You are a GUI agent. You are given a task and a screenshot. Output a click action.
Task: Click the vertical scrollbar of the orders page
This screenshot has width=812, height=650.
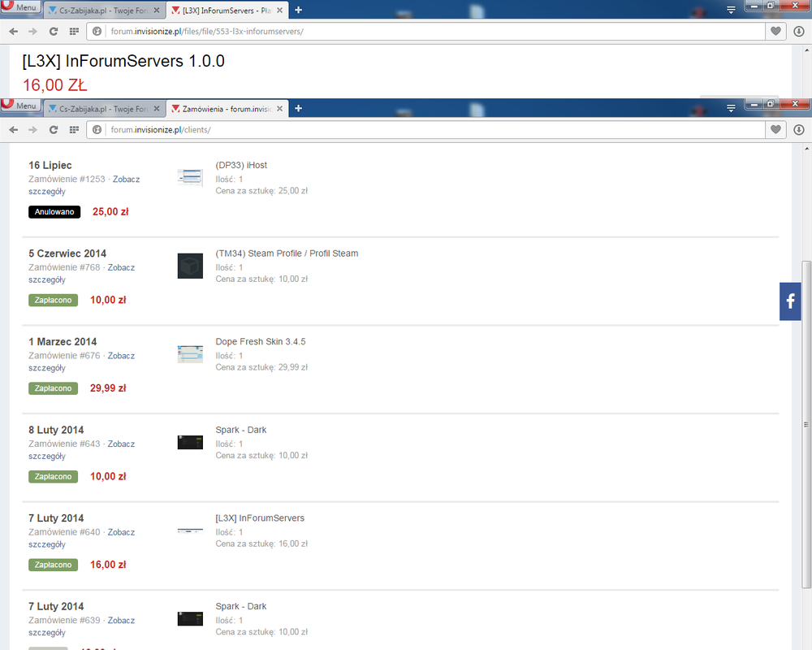806,422
